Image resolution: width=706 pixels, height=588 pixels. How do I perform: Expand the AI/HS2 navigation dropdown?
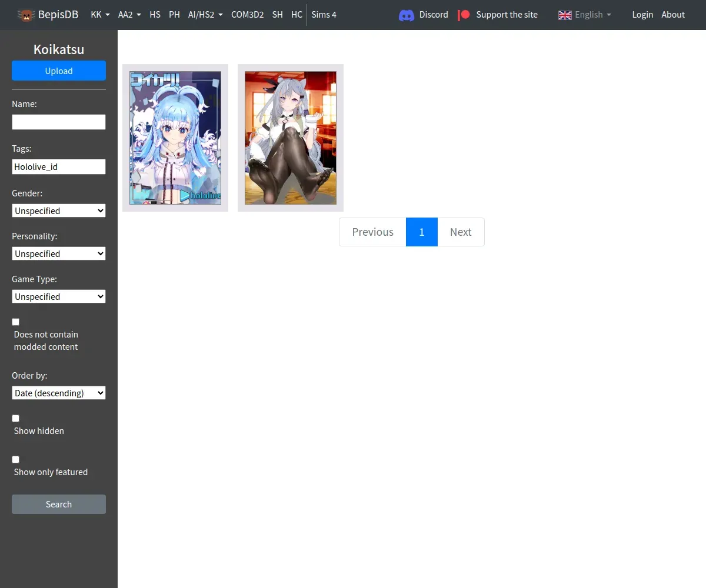[205, 15]
